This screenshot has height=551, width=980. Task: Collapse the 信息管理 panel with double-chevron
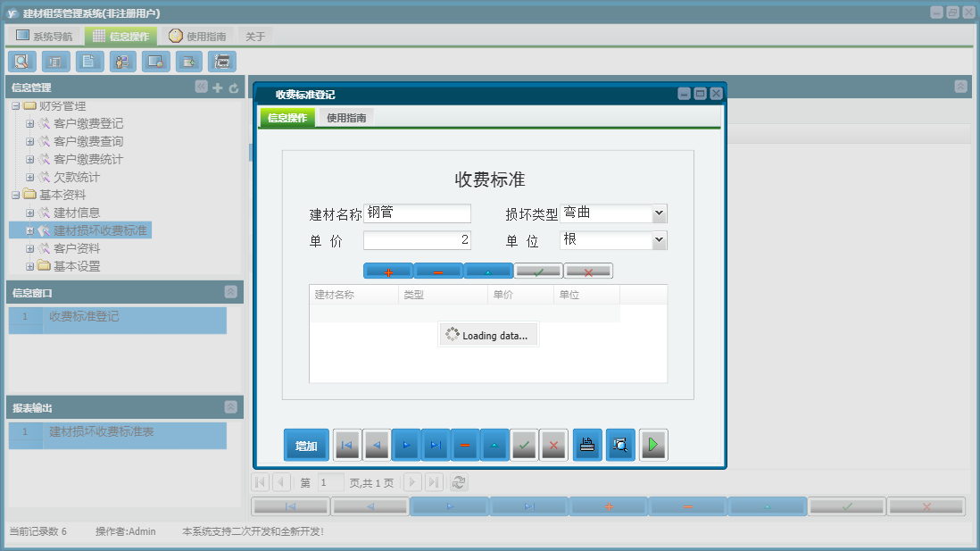click(201, 87)
